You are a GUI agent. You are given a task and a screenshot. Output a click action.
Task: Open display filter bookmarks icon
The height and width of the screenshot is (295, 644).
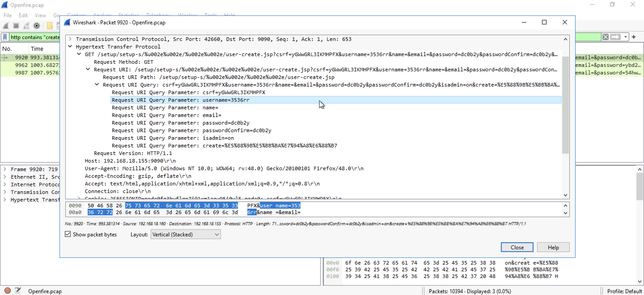pyautogui.click(x=5, y=37)
